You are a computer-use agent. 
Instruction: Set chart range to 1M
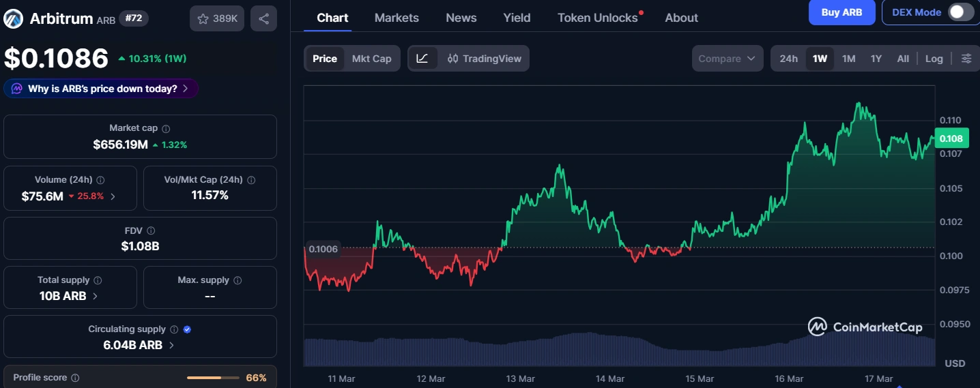[x=849, y=59]
